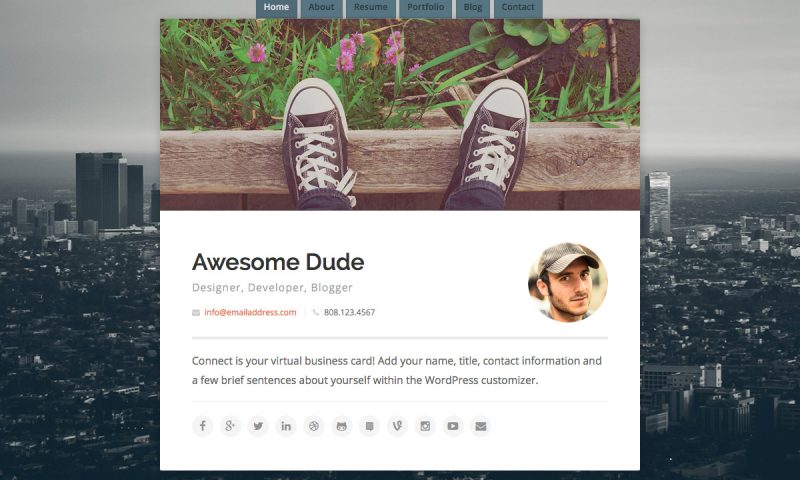
Task: Switch to the About tab
Action: [321, 8]
